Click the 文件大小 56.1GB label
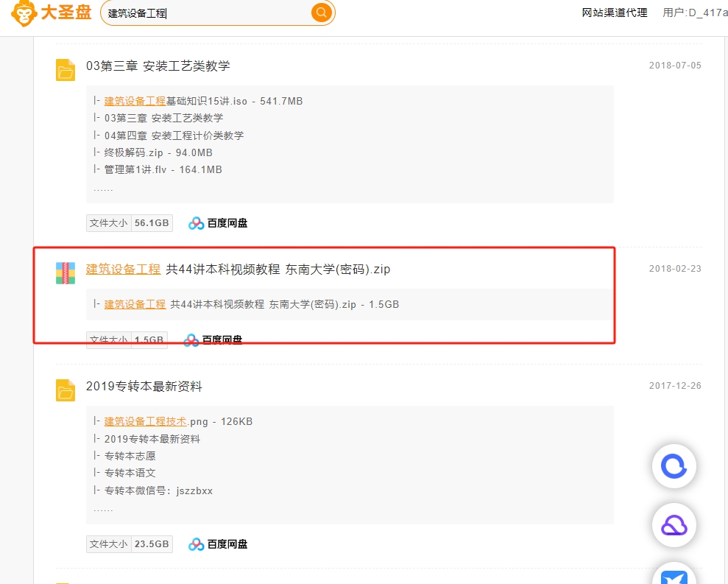Viewport: 728px width, 584px height. pyautogui.click(x=129, y=223)
